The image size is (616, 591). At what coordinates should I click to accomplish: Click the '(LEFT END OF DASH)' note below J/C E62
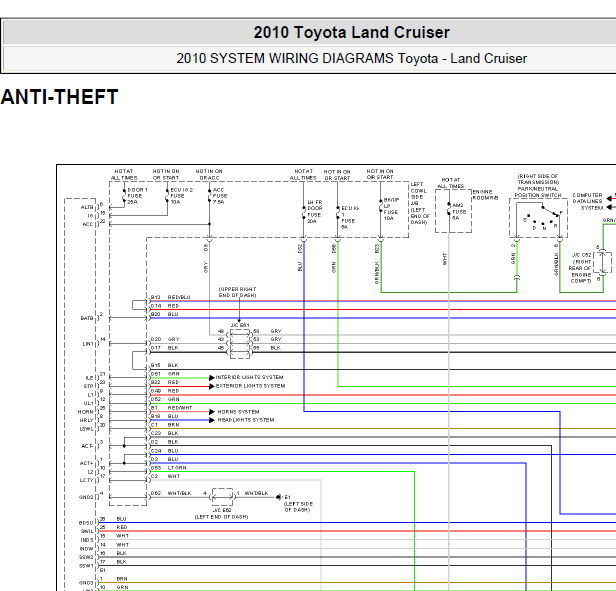(x=222, y=517)
